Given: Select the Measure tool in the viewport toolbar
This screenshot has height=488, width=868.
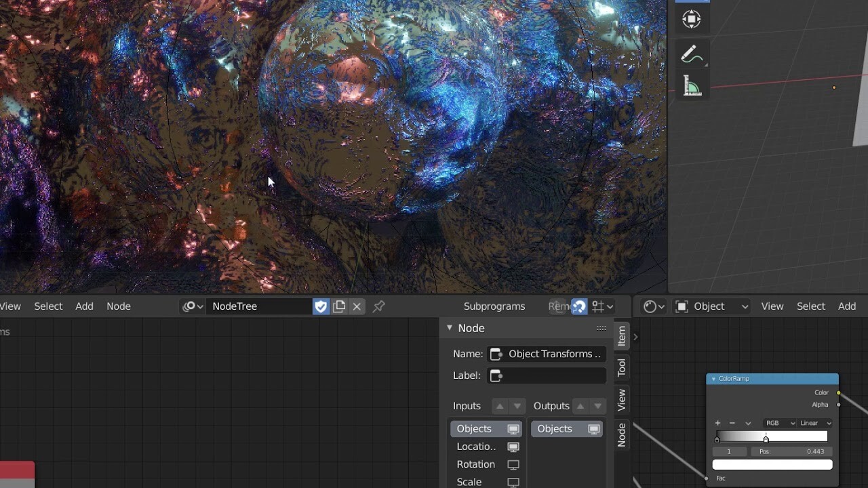Looking at the screenshot, I should (692, 84).
